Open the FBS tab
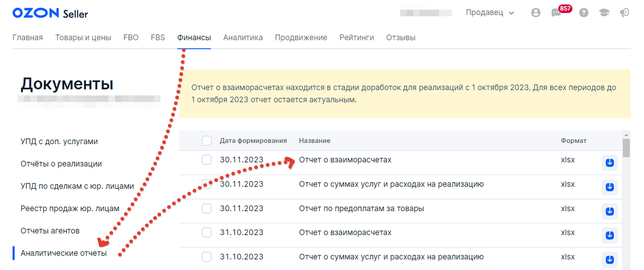Screen dimensions: 644x270 [158, 37]
